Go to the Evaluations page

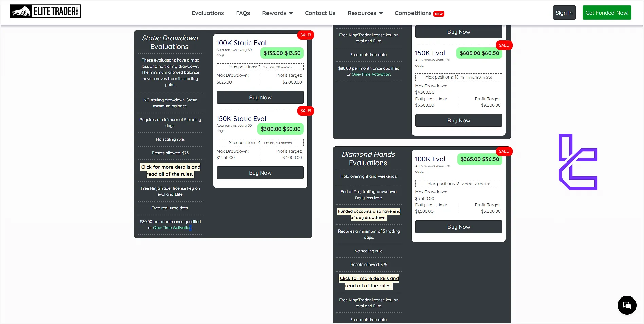208,13
